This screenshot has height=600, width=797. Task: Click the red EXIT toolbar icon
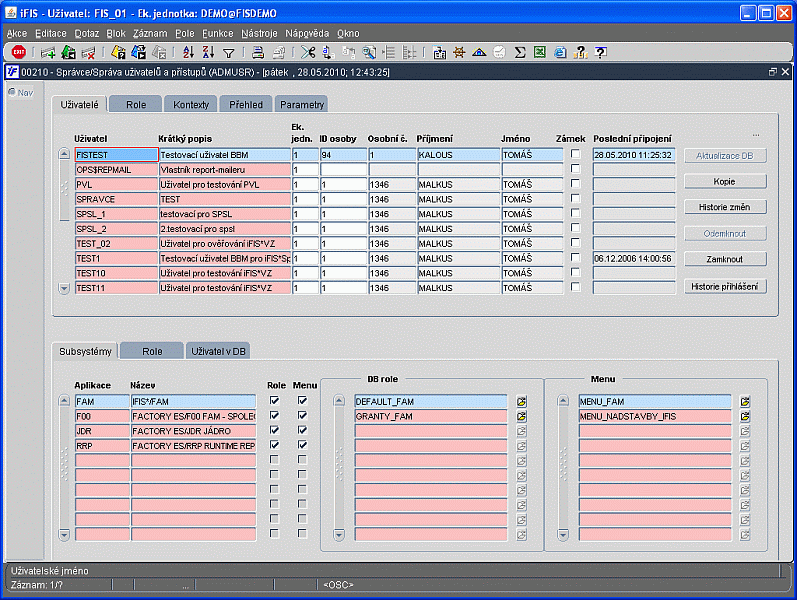pos(18,52)
